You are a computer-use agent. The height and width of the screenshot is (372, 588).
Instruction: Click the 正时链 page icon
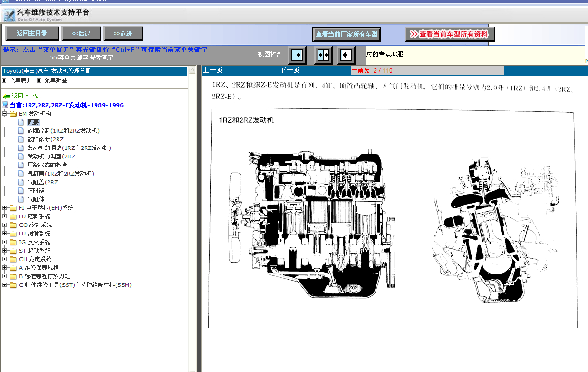(x=20, y=191)
